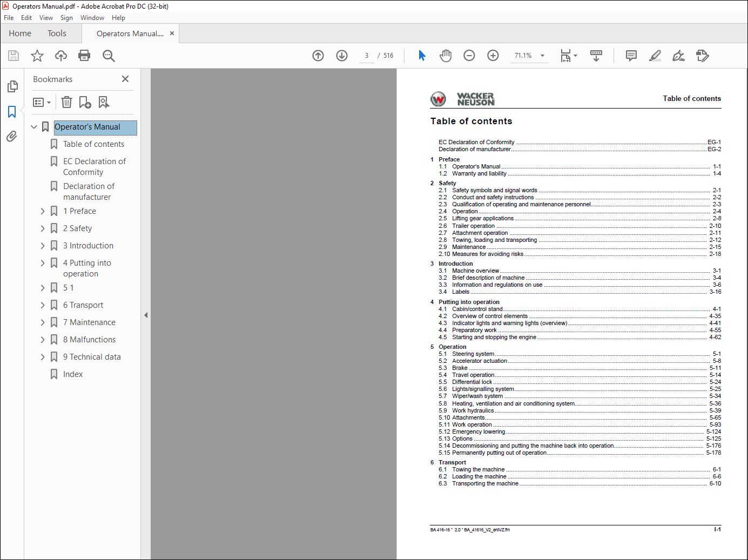Expand the 8 Malfunctions bookmark
Image resolution: width=748 pixels, height=560 pixels.
(43, 340)
